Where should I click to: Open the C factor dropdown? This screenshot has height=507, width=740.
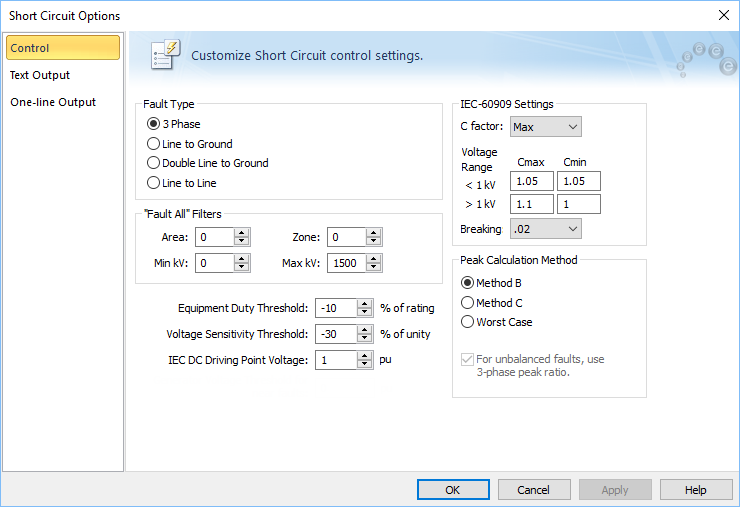pyautogui.click(x=545, y=127)
